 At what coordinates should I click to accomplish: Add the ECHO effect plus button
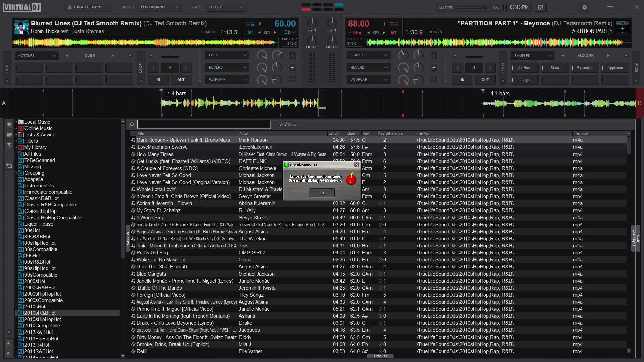click(x=292, y=56)
